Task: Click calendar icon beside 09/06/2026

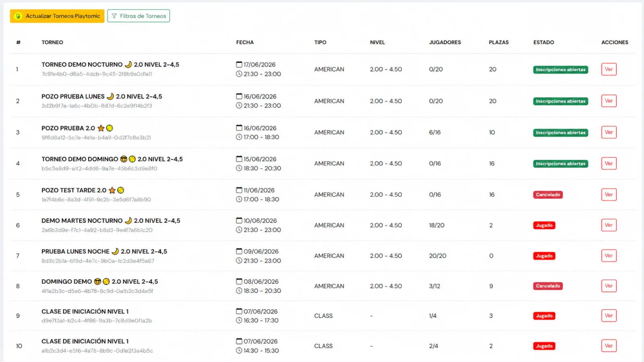Action: click(x=239, y=251)
